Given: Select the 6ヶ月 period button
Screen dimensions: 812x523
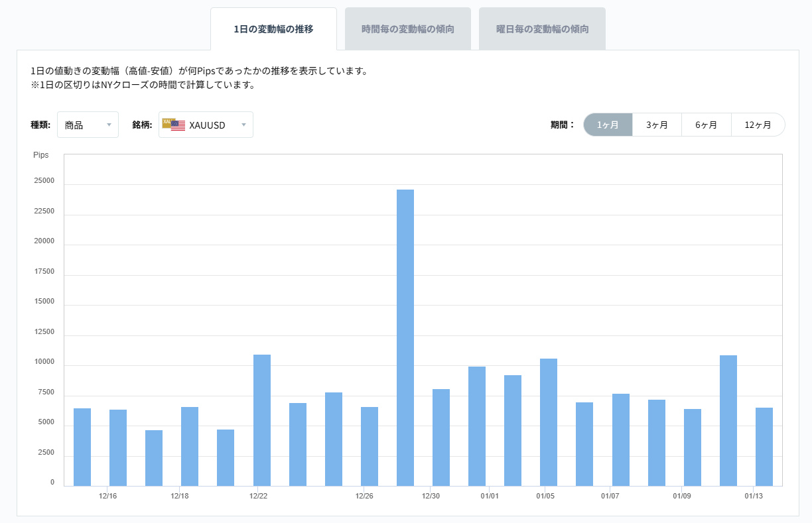Looking at the screenshot, I should (706, 125).
